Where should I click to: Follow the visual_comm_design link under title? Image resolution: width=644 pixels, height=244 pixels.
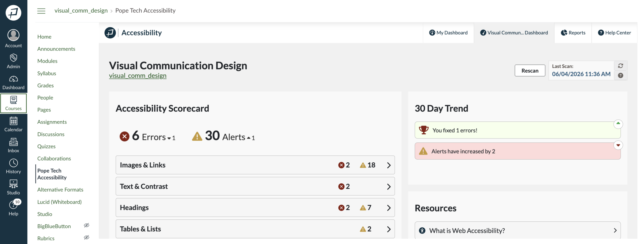pyautogui.click(x=138, y=76)
